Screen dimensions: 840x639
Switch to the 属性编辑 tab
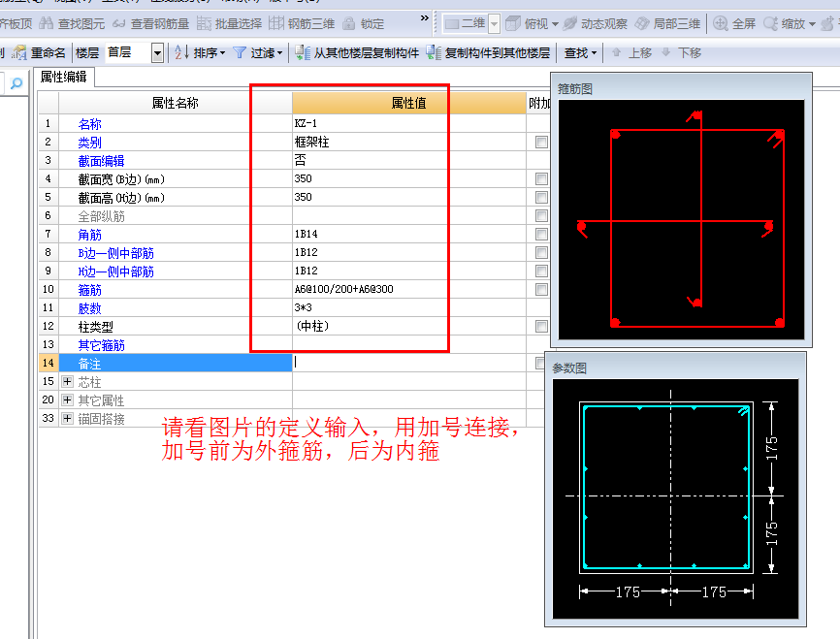[x=64, y=78]
